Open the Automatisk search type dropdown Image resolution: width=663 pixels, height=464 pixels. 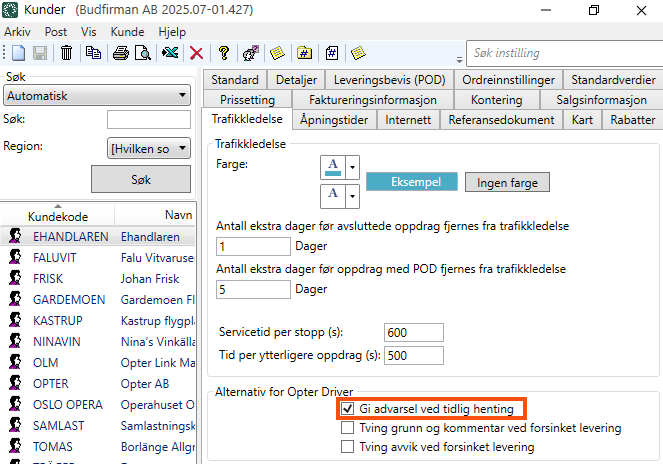coord(97,95)
